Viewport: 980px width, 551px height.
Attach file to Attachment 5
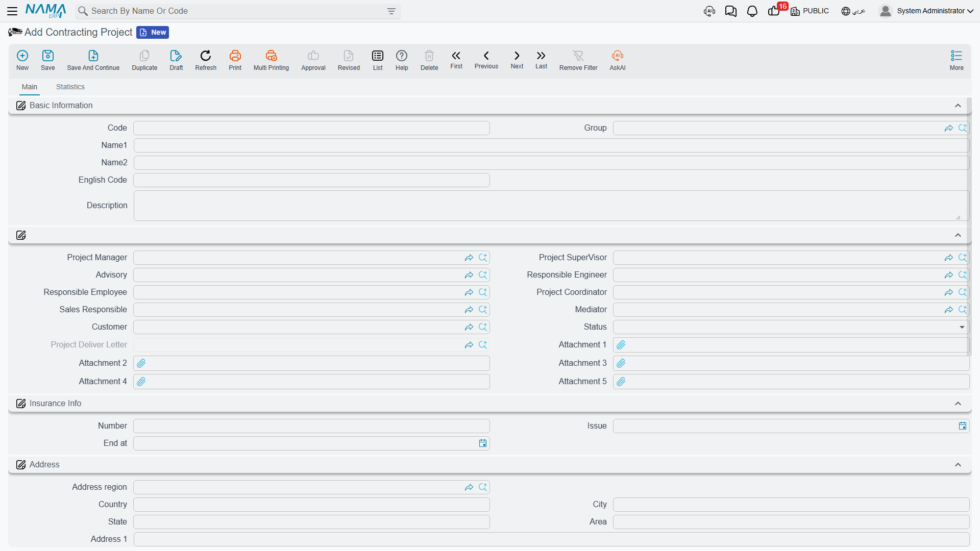click(621, 382)
